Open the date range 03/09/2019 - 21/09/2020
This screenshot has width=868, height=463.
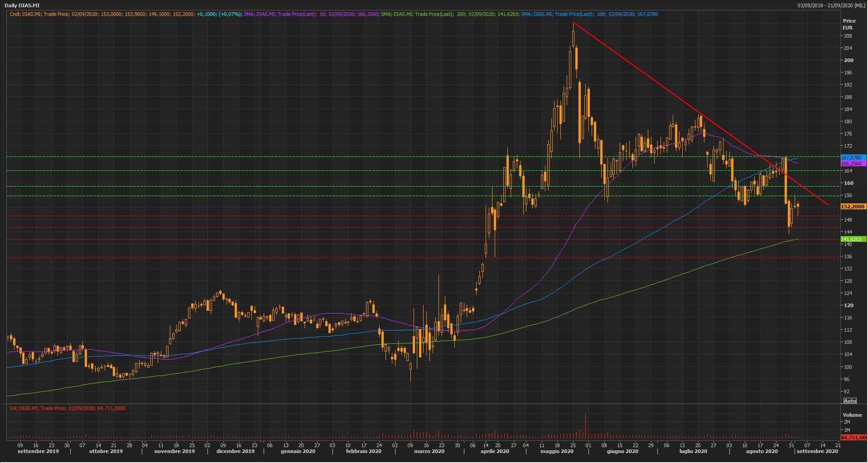tap(831, 5)
